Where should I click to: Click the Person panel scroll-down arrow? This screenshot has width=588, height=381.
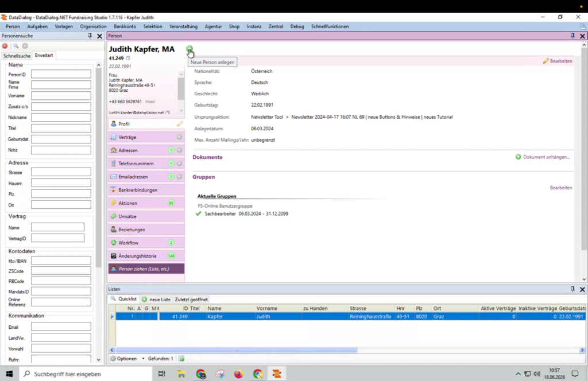pyautogui.click(x=584, y=279)
